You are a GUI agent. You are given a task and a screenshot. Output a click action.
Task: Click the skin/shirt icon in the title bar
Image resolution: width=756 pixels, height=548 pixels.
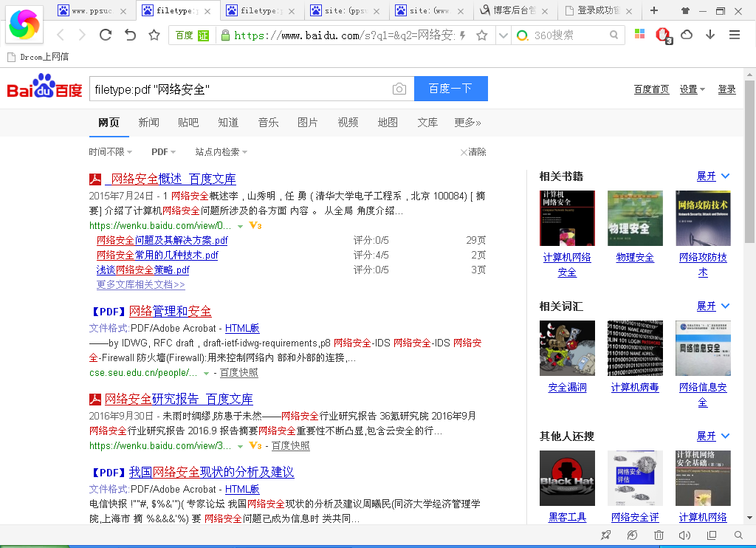click(x=685, y=10)
